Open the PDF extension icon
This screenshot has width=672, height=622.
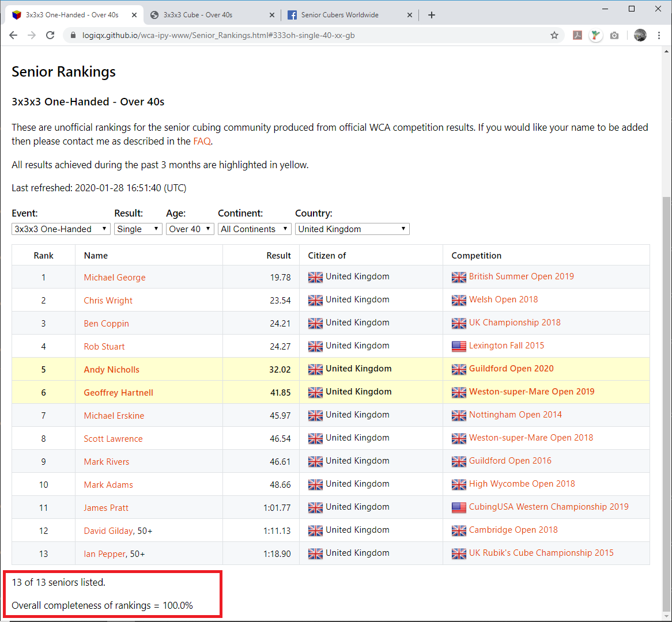pos(577,35)
